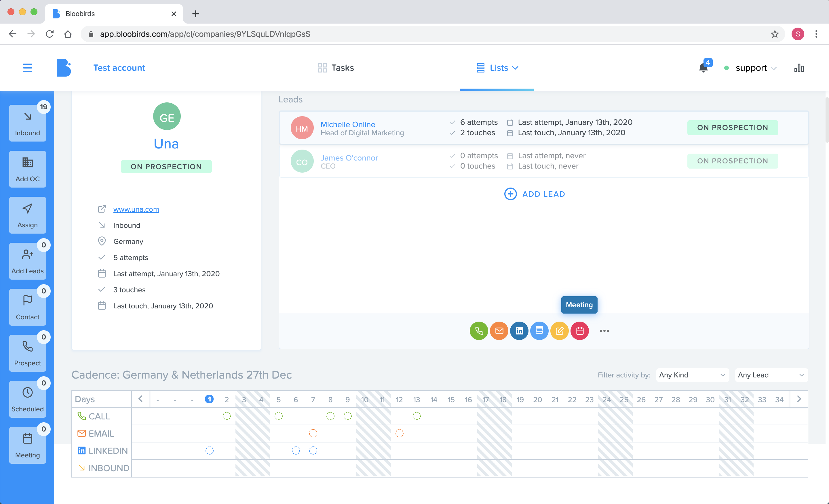Click the LinkedIn action button

[519, 331]
